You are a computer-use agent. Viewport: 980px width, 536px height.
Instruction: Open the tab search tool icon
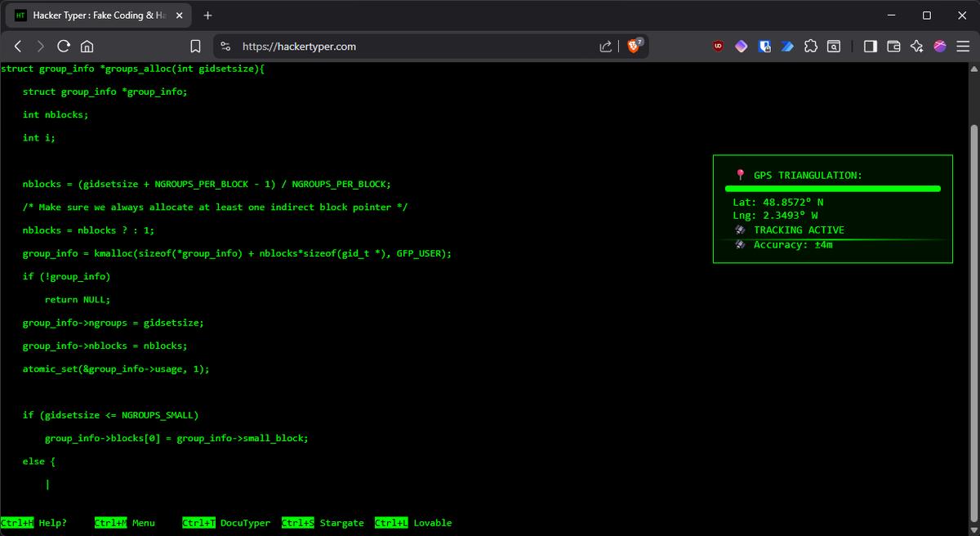click(x=834, y=47)
